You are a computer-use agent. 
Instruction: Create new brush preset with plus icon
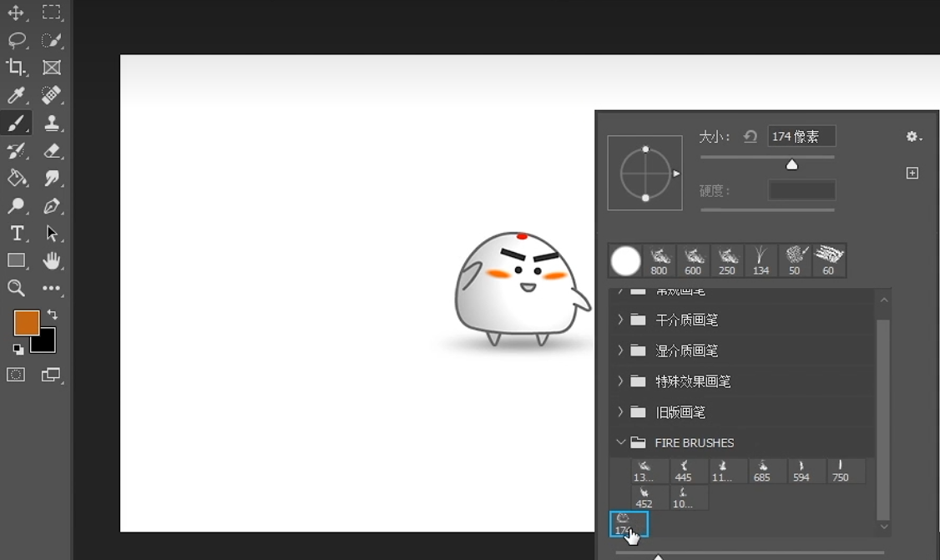point(912,174)
